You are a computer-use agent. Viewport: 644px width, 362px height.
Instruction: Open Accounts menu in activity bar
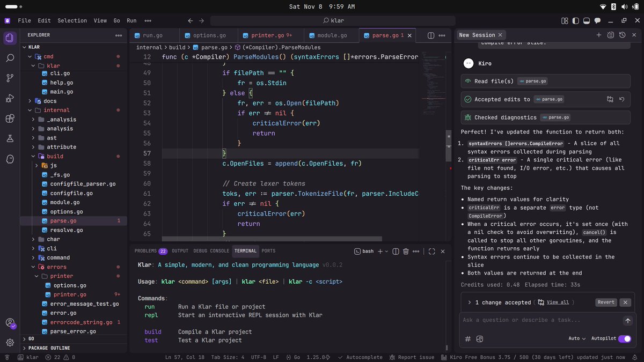point(10,322)
